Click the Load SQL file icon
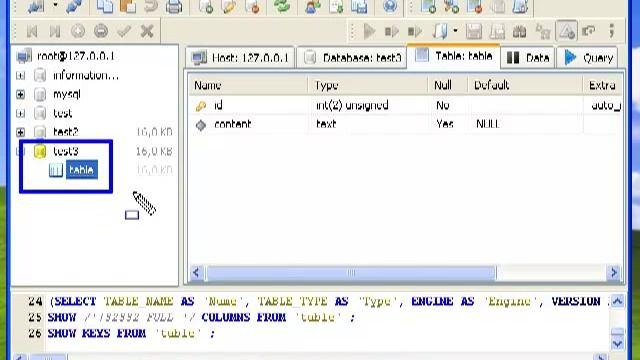 tap(440, 31)
